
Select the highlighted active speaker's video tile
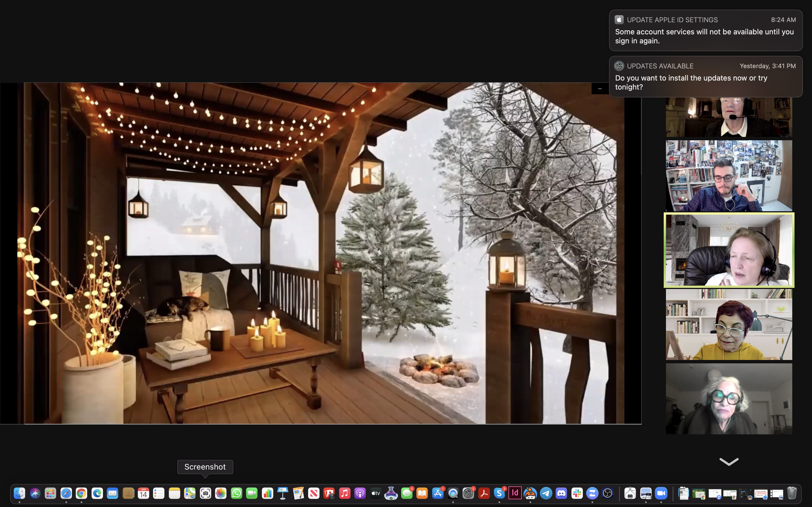coord(729,250)
